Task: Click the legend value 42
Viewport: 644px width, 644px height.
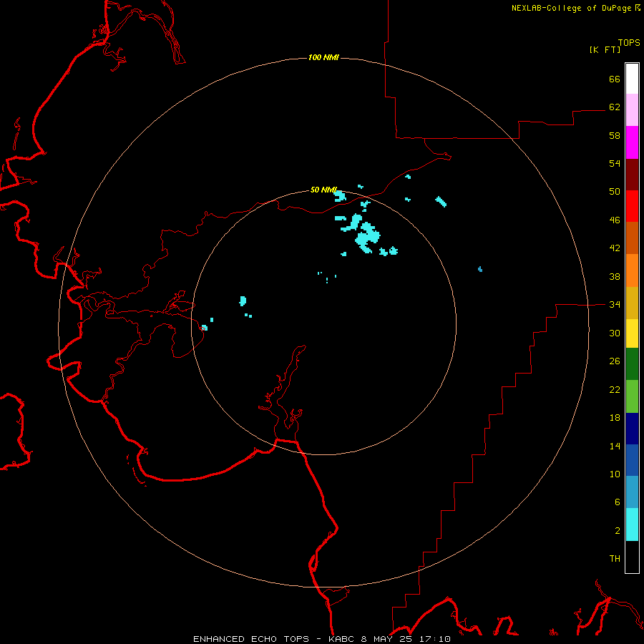Action: pyautogui.click(x=615, y=248)
